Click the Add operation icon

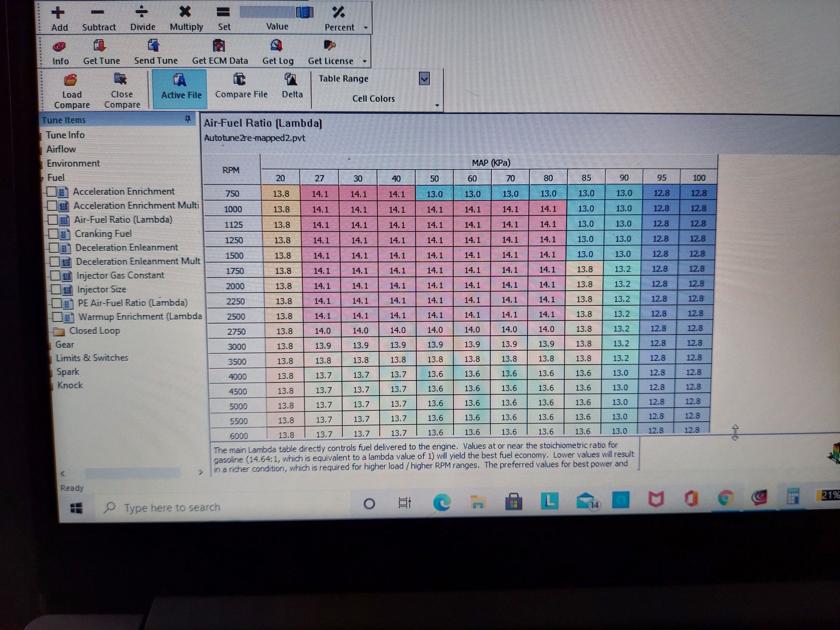(x=58, y=13)
